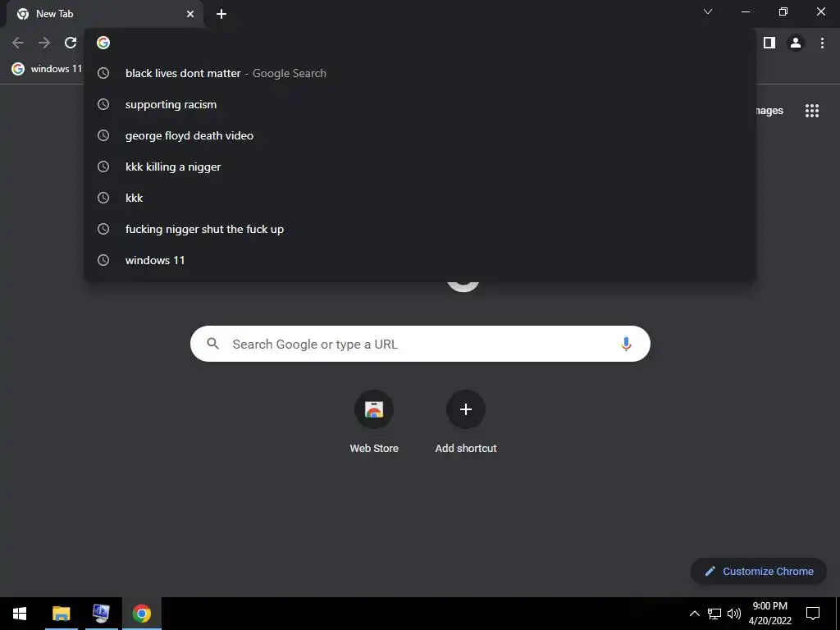Close the New Tab tab
Viewport: 840px width, 630px height.
[x=190, y=14]
